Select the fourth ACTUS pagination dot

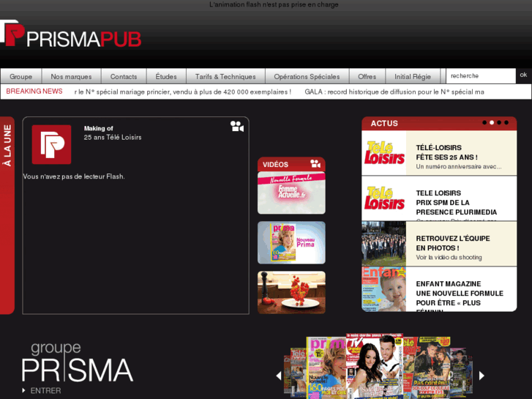tap(506, 122)
